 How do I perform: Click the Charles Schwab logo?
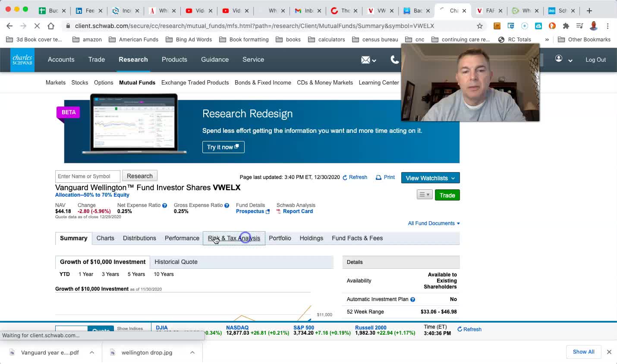(22, 60)
